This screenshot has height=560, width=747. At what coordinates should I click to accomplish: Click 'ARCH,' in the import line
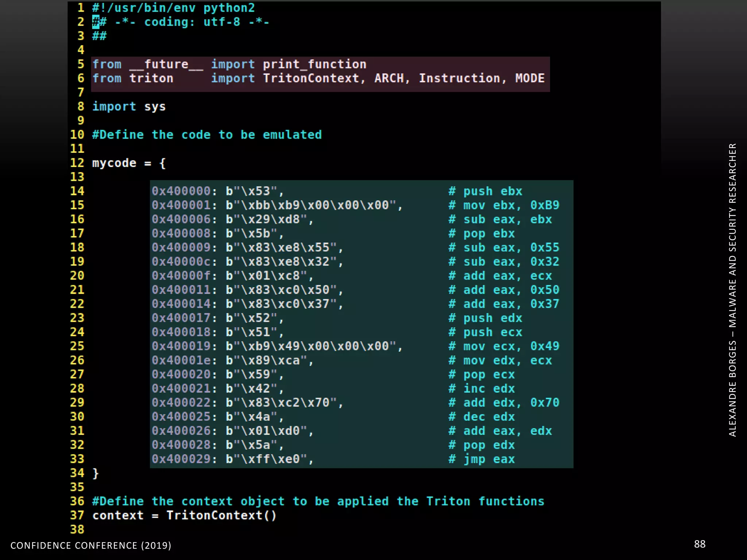click(x=392, y=78)
